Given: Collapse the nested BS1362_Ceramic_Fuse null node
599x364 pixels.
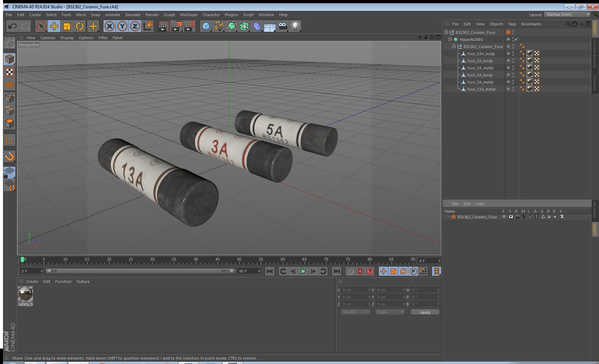Looking at the screenshot, I should click(x=454, y=47).
